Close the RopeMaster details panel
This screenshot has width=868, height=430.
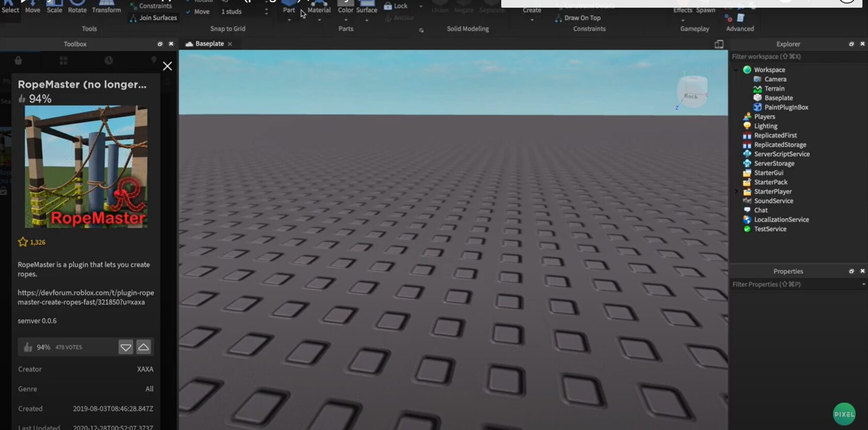[x=167, y=66]
